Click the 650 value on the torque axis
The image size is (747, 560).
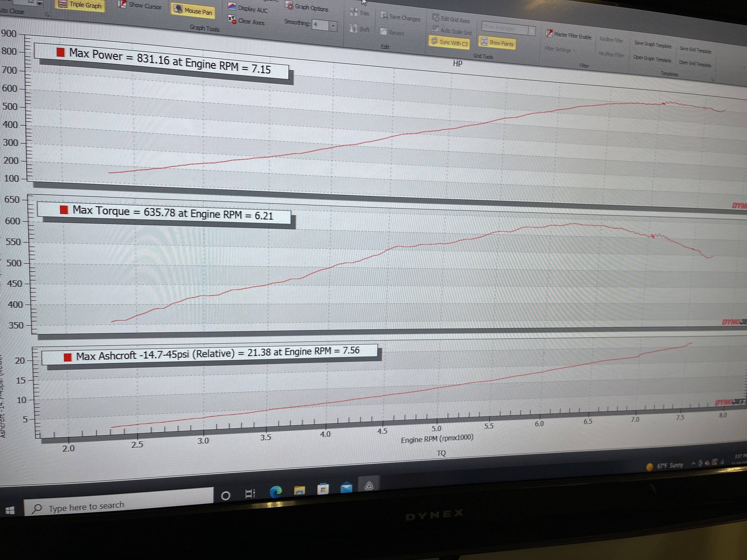[12, 200]
